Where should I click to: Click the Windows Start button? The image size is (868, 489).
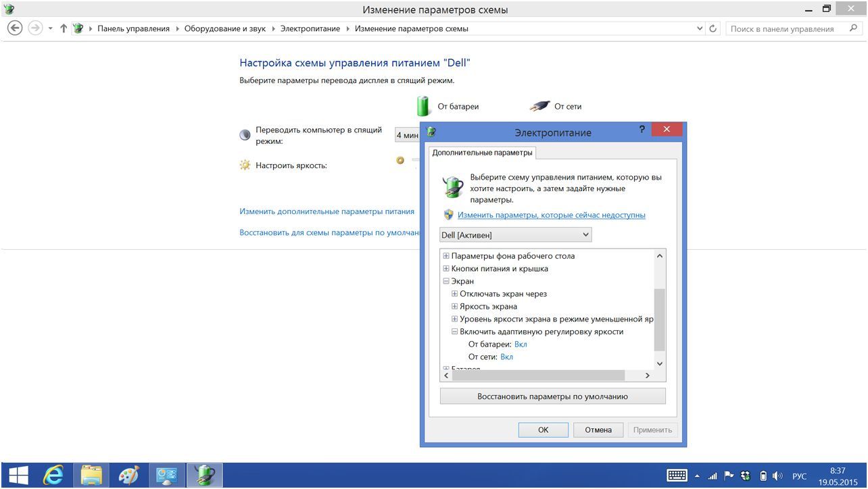pos(18,475)
